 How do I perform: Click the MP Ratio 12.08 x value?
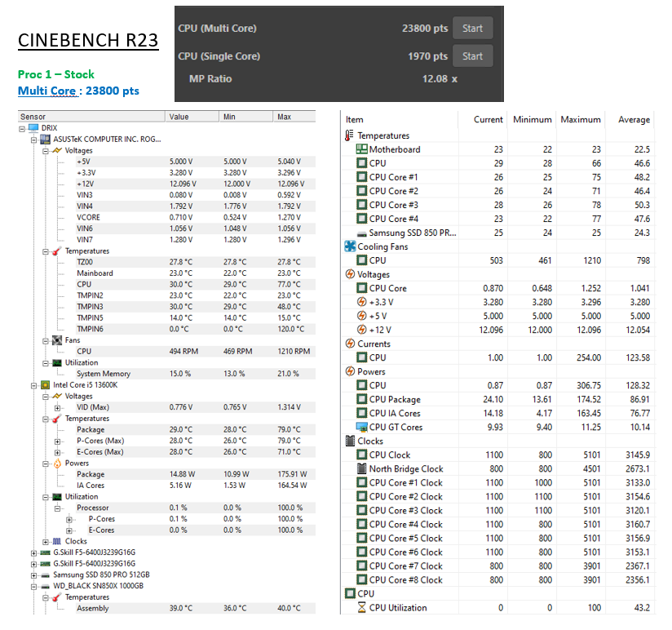point(440,79)
